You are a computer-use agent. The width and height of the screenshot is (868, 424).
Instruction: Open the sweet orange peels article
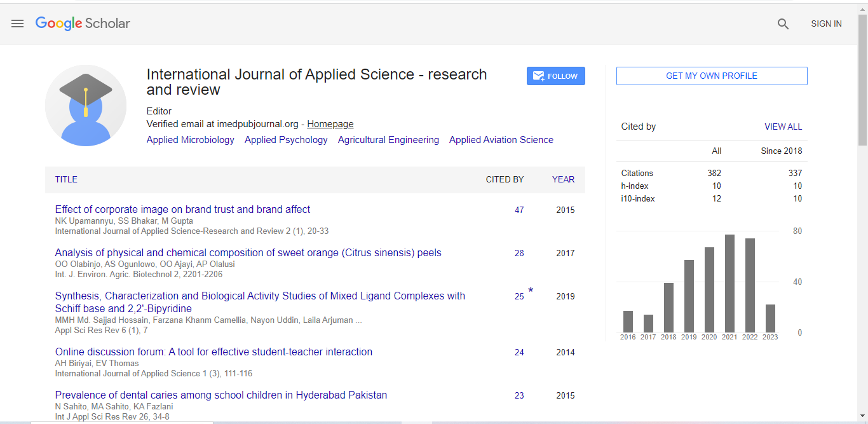pyautogui.click(x=248, y=252)
